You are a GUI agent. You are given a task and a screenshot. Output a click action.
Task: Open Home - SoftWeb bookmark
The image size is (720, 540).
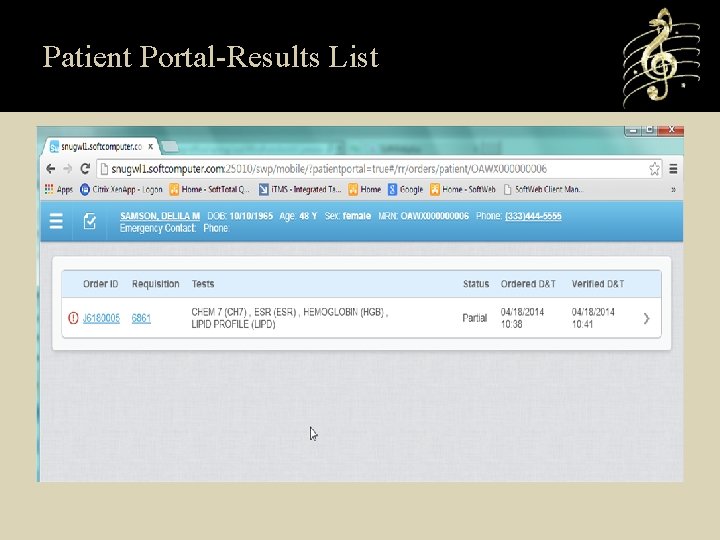click(x=463, y=189)
